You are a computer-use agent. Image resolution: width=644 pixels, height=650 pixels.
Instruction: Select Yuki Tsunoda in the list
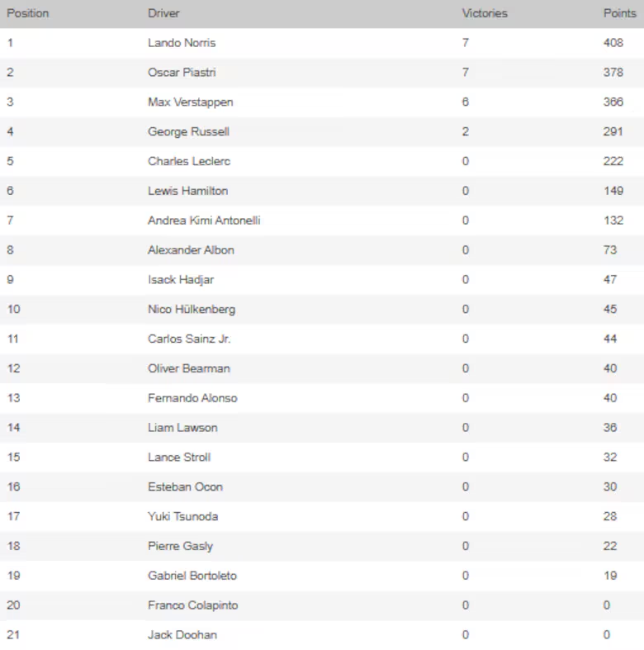(x=182, y=516)
